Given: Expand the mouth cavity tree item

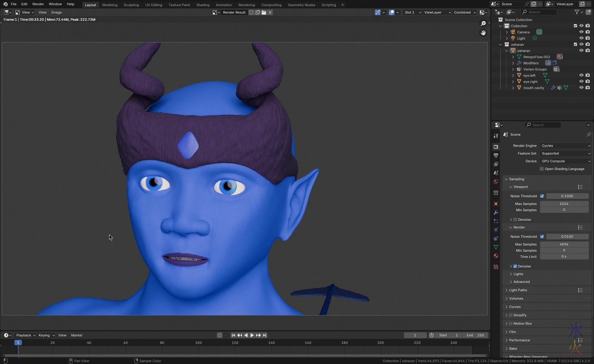Looking at the screenshot, I should click(513, 88).
